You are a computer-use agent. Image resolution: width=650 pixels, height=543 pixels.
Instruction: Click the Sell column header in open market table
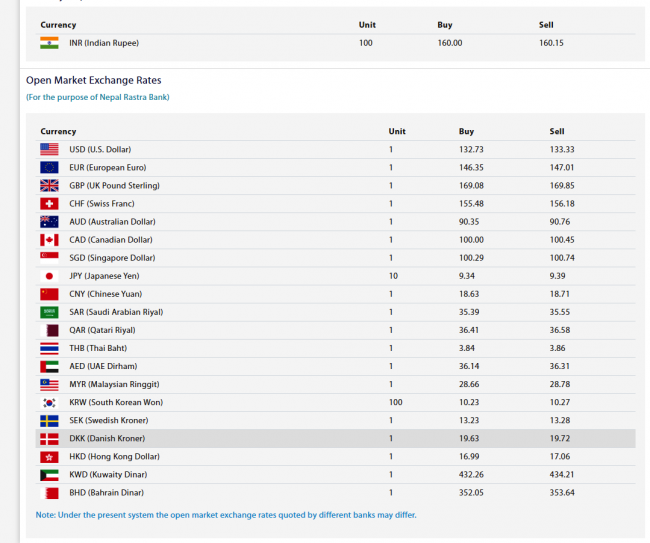coord(557,131)
